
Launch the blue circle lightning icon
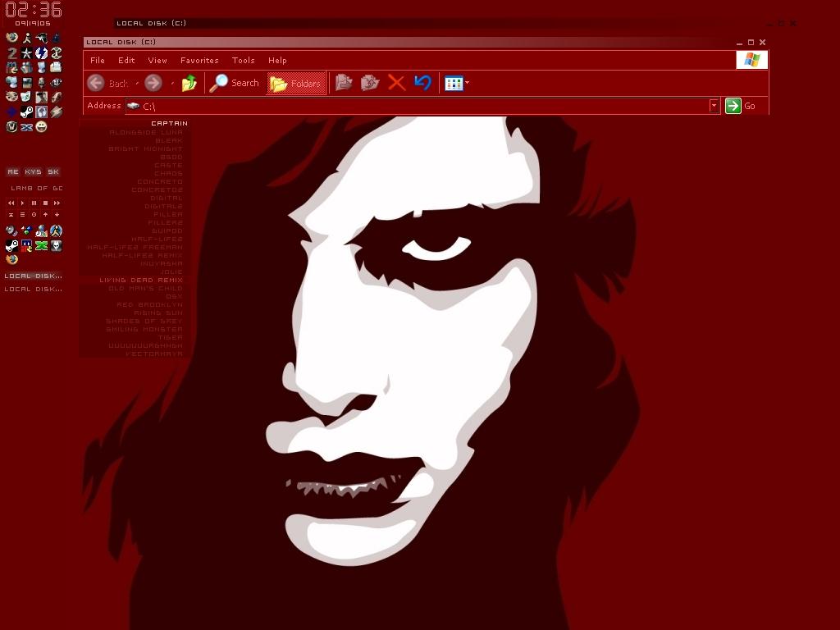pyautogui.click(x=41, y=53)
